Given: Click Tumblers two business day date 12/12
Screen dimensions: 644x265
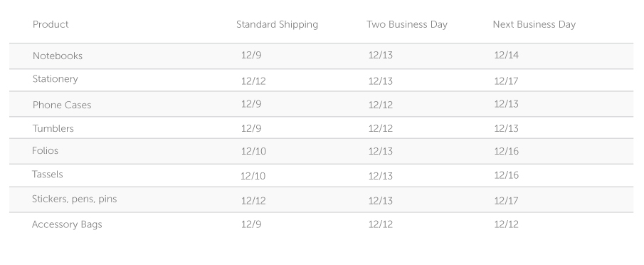Looking at the screenshot, I should 380,129.
